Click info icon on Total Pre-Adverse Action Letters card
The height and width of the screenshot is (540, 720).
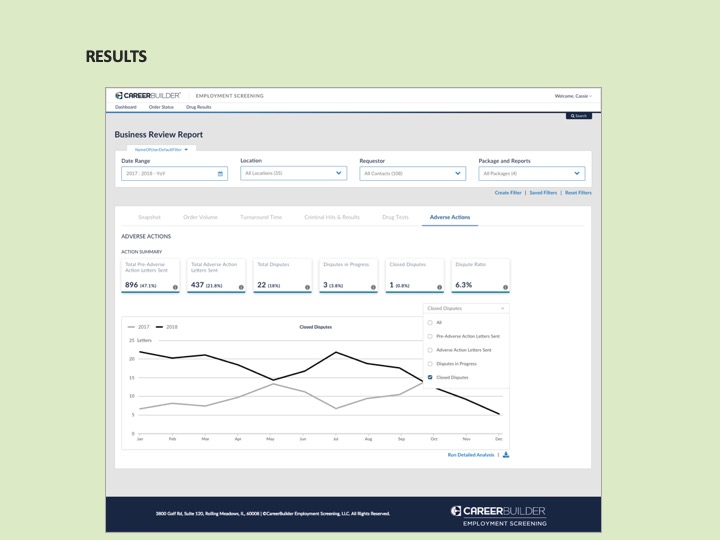pyautogui.click(x=175, y=287)
